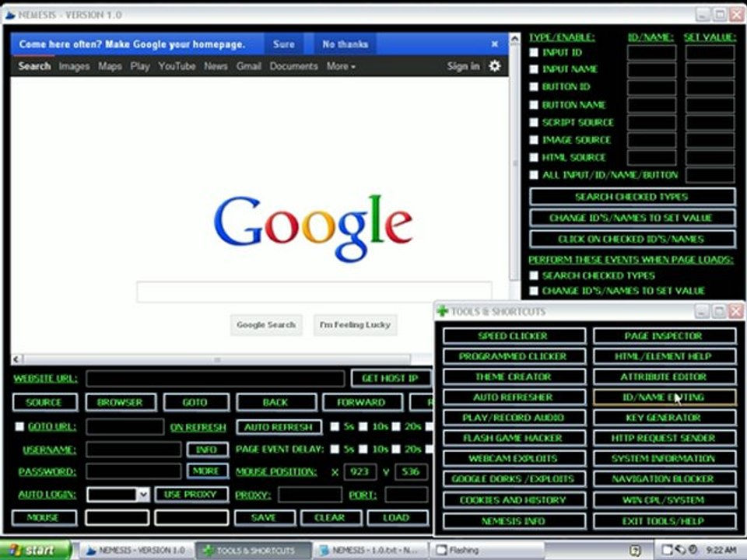The width and height of the screenshot is (747, 560).
Task: Open Documents in Google bar
Action: (293, 66)
